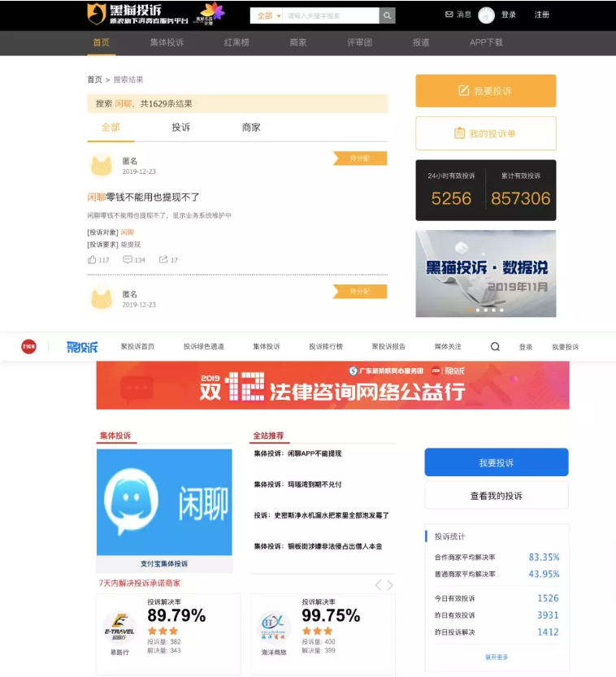Select the 商家 results tab
This screenshot has height=677, width=616.
pos(251,128)
